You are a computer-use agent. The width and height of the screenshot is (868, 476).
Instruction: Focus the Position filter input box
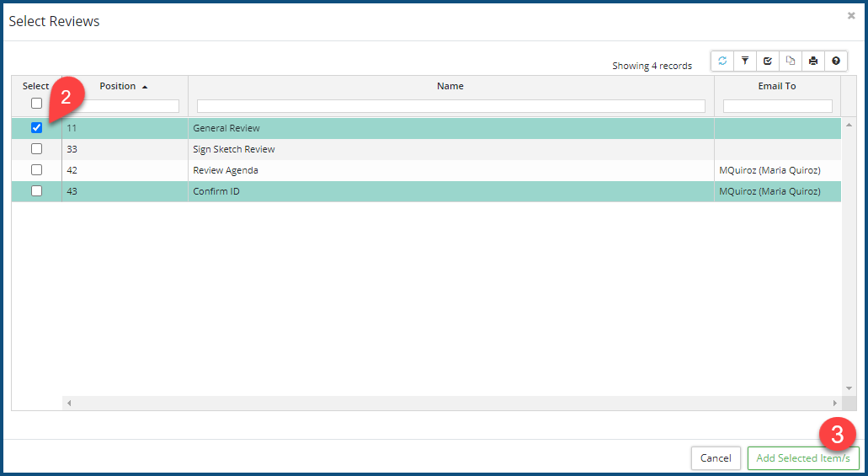(x=125, y=106)
